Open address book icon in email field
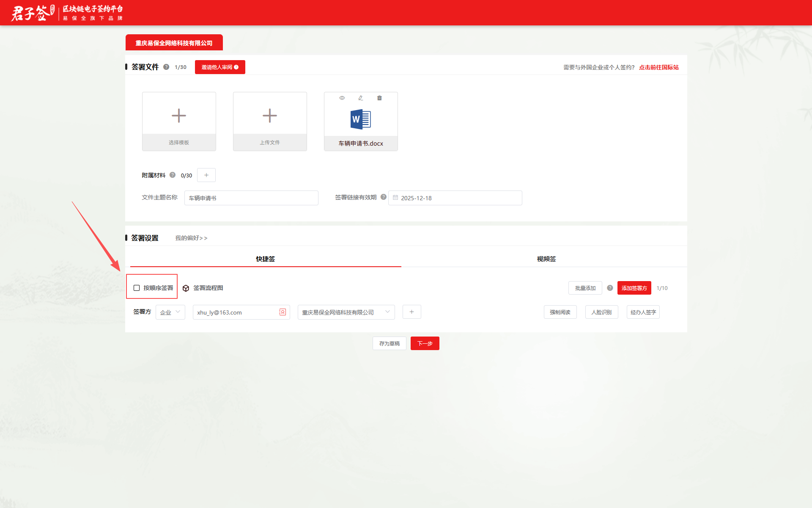Screen dimensions: 812x508 coord(283,312)
